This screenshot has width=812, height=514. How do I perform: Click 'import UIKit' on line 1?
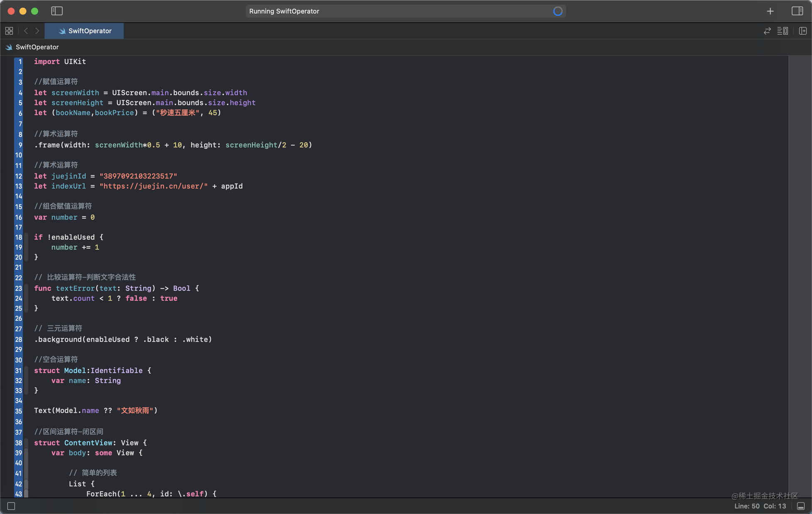[60, 61]
